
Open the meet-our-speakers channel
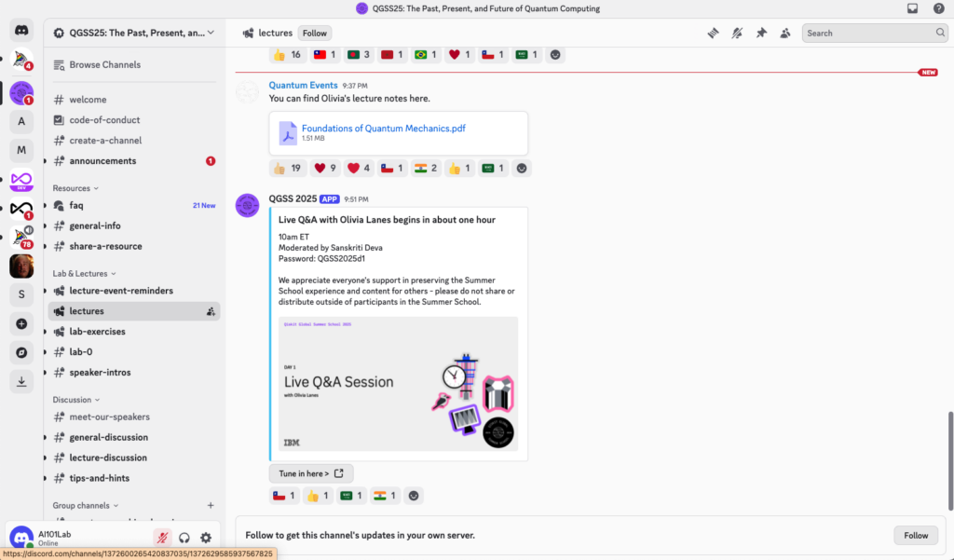(134, 417)
